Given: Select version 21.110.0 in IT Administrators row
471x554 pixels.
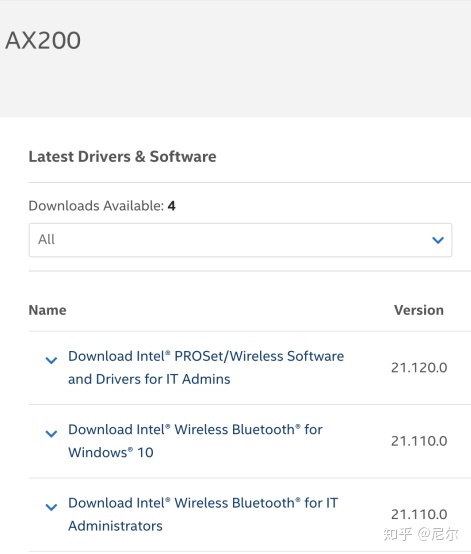Looking at the screenshot, I should click(x=419, y=514).
